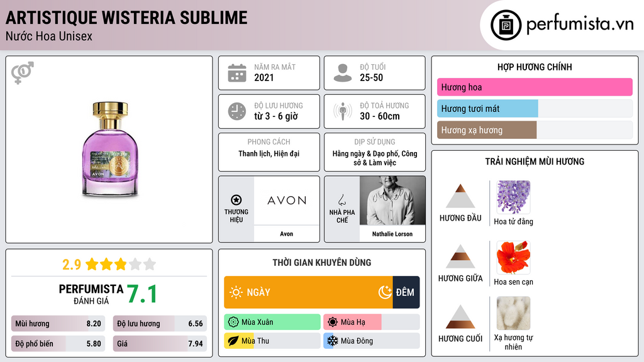This screenshot has width=644, height=362.
Task: Click the Hoa sen cạn flower image
Action: click(513, 257)
